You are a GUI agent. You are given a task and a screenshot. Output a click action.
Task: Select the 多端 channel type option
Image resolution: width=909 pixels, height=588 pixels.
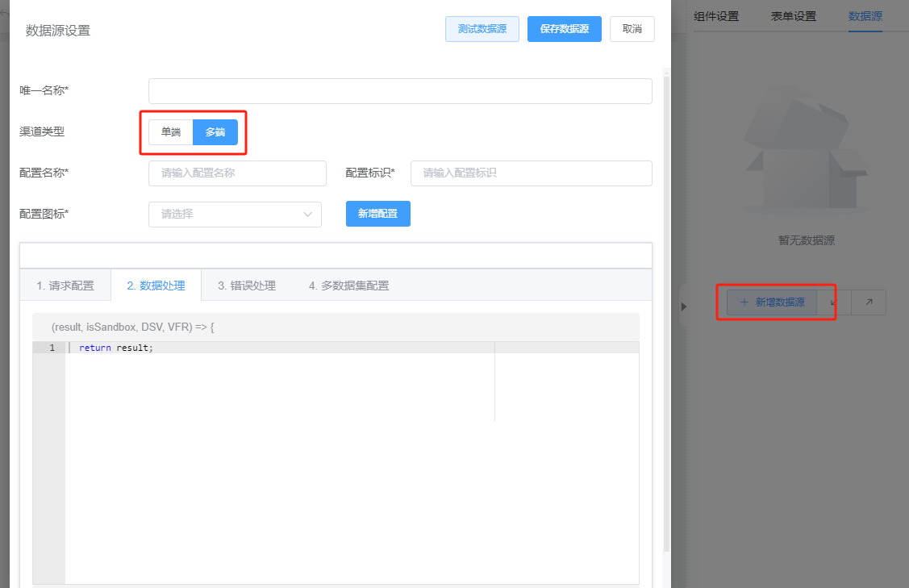tap(215, 131)
